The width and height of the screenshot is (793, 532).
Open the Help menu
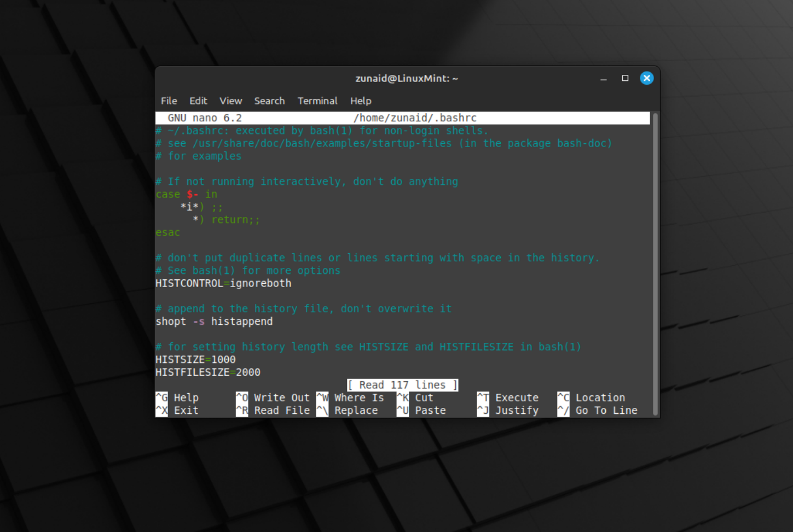tap(361, 101)
